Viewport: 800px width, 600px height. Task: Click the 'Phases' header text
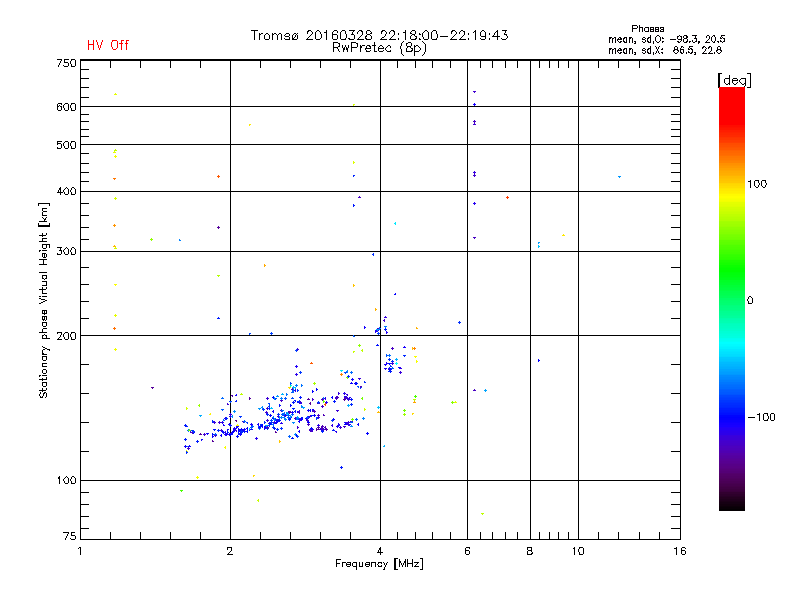[x=647, y=29]
